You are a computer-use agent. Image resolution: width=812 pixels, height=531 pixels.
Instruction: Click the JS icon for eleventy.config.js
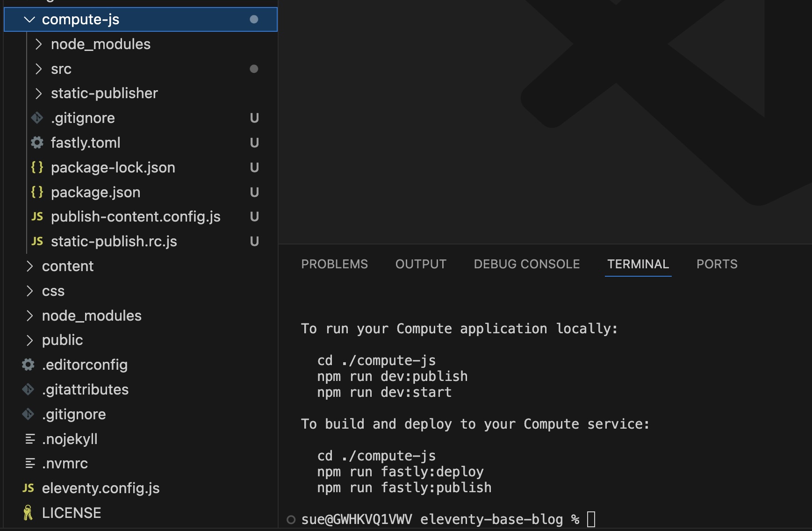pos(28,488)
